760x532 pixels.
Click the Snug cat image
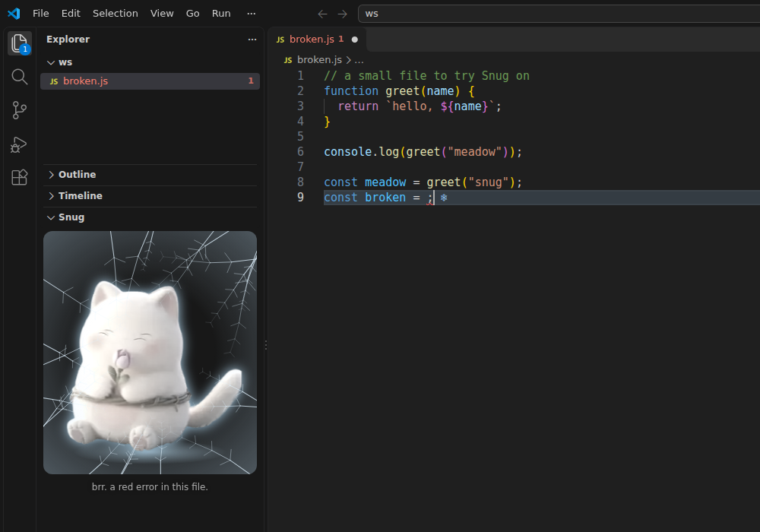coord(150,353)
